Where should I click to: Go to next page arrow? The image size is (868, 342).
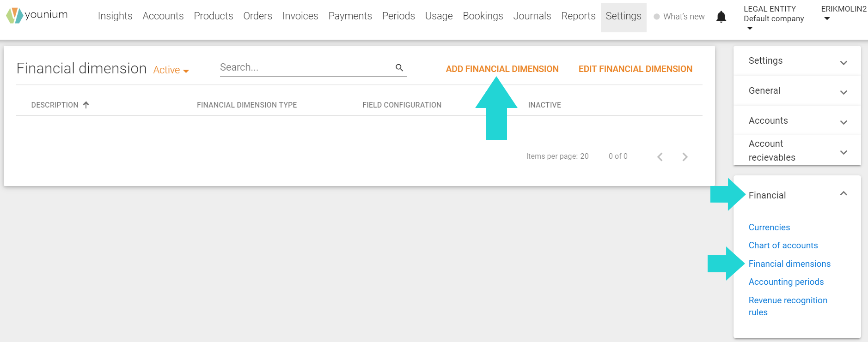point(685,157)
